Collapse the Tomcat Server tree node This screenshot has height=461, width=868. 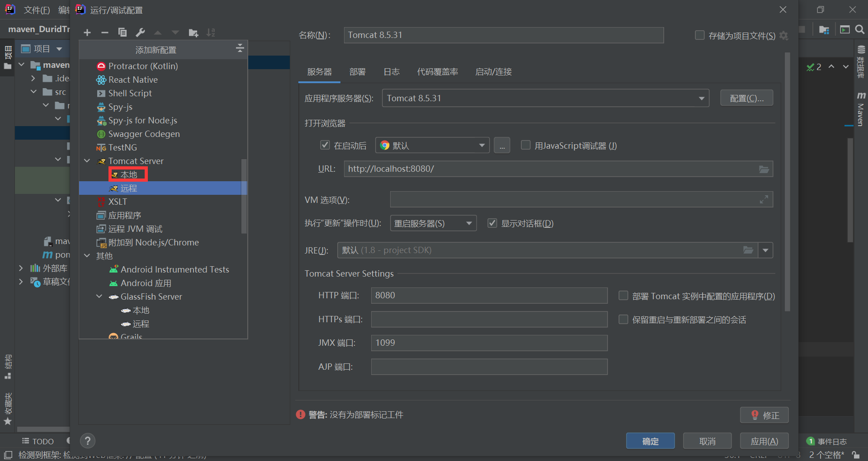click(x=87, y=161)
